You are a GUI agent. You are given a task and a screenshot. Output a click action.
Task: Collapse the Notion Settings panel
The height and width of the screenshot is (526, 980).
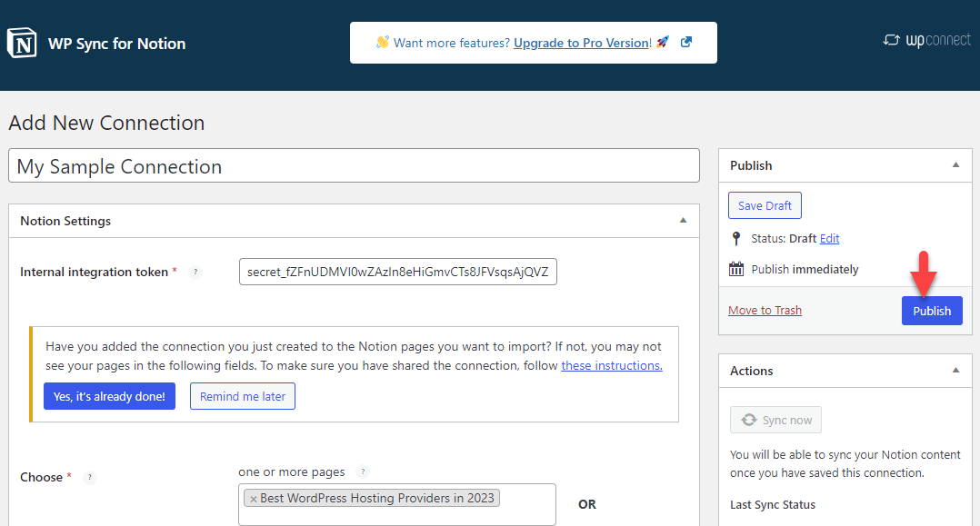point(683,221)
